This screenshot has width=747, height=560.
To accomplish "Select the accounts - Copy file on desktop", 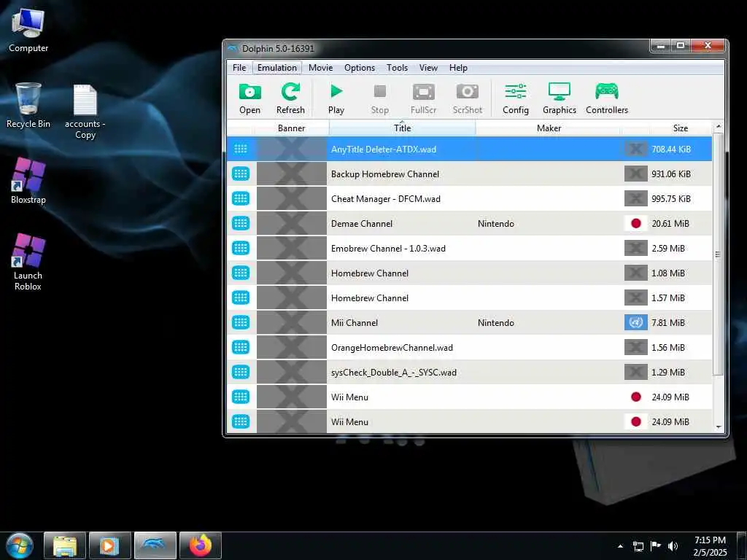I will pyautogui.click(x=85, y=112).
